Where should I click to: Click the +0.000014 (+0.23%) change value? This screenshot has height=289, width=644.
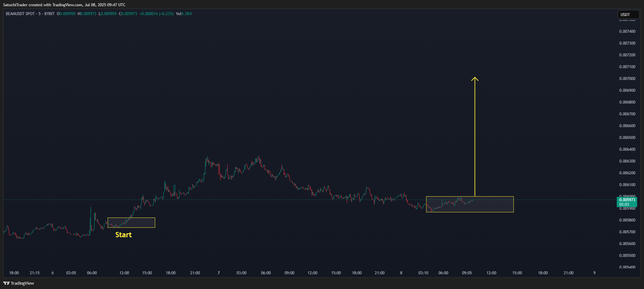point(156,14)
